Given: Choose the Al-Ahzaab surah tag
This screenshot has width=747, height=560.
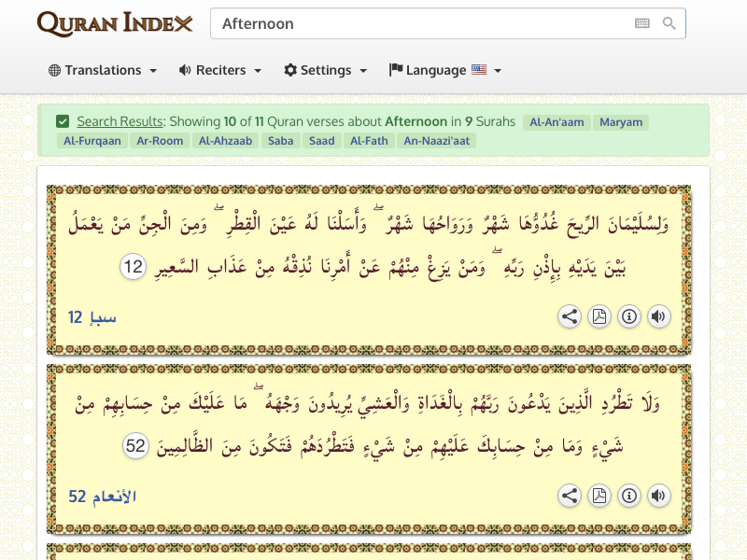Looking at the screenshot, I should click(x=225, y=141).
